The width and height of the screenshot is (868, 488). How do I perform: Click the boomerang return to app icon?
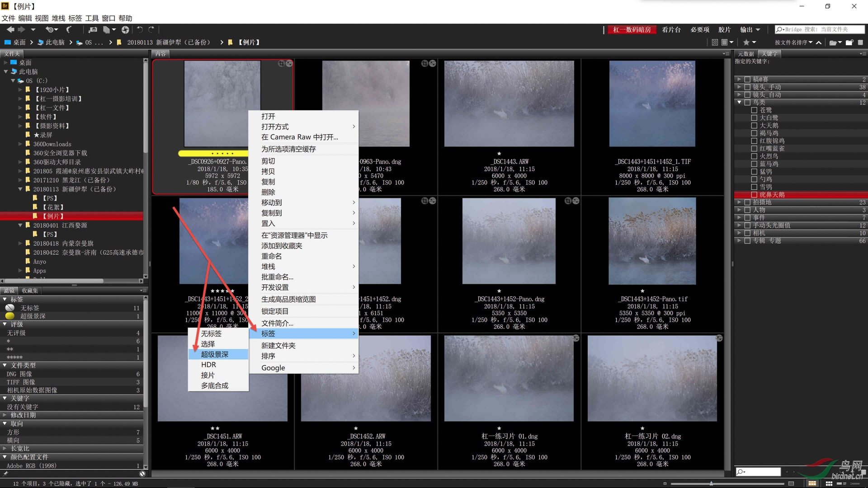pos(69,30)
